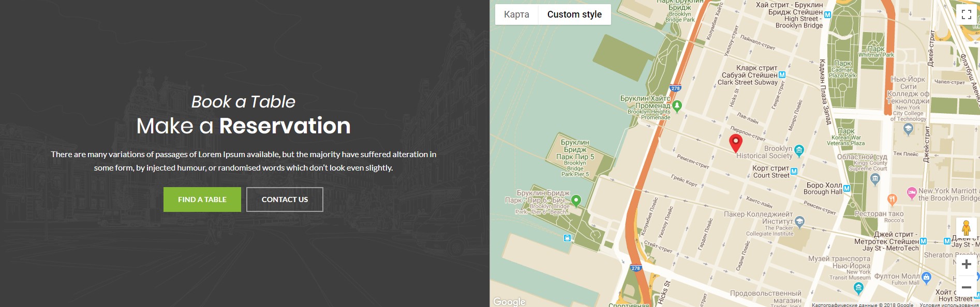Click Clark Street Subway metro icon
Image resolution: width=980 pixels, height=307 pixels.
pyautogui.click(x=782, y=75)
